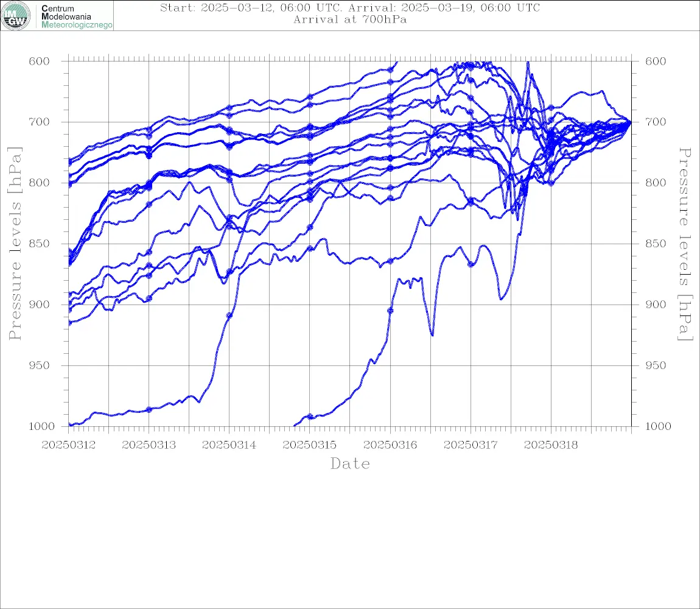Click the left axis 950 label

pos(40,365)
